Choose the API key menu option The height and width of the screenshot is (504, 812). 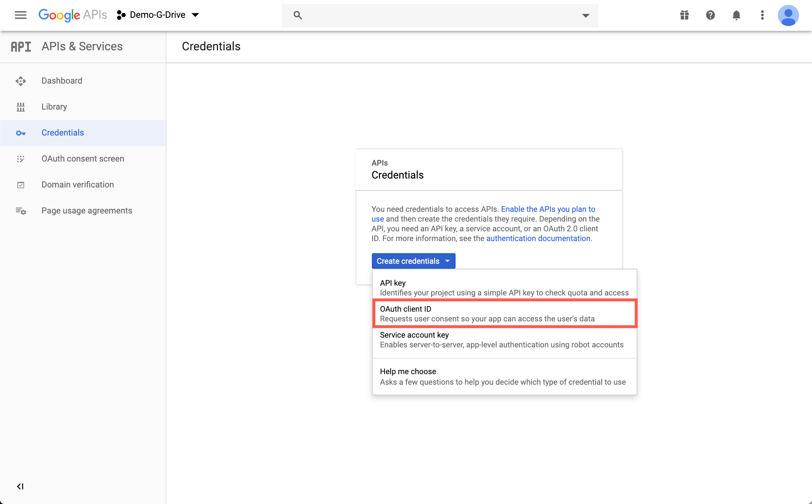(x=504, y=288)
